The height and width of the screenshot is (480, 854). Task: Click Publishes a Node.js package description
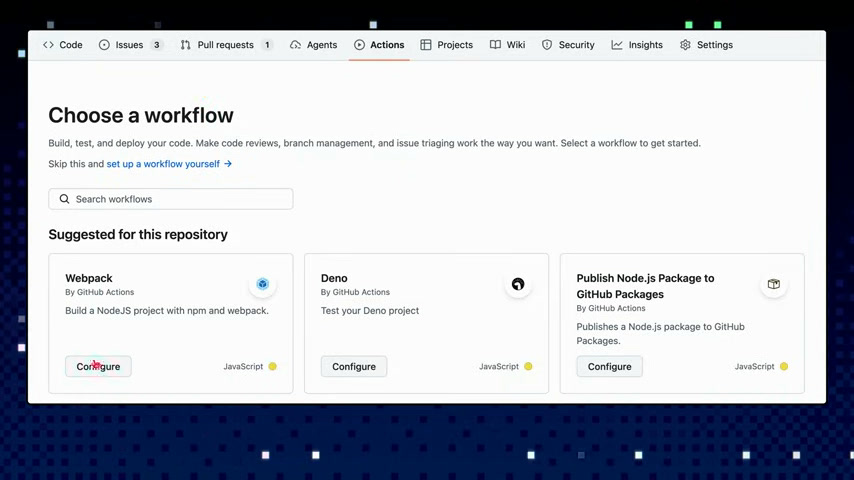tap(661, 333)
